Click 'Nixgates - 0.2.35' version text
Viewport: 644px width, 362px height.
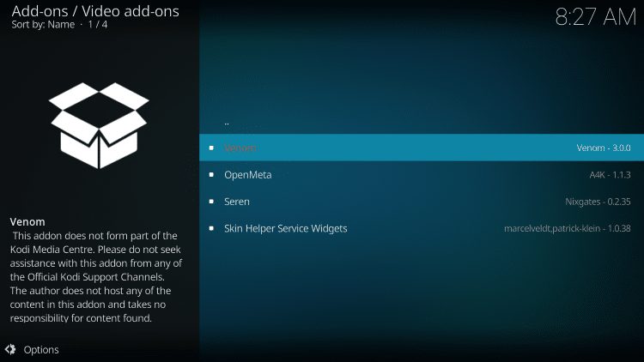point(598,202)
